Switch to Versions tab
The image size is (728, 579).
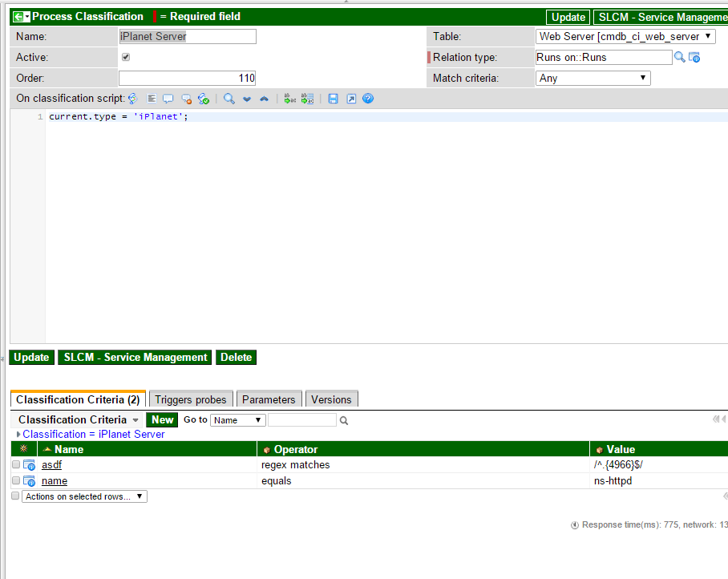pyautogui.click(x=331, y=400)
